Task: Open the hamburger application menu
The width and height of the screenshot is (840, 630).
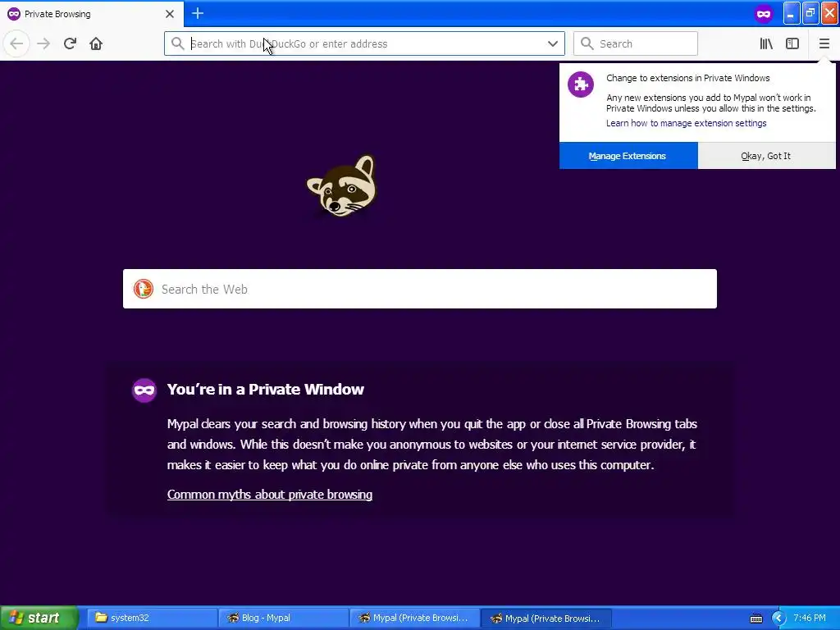Action: tap(824, 43)
